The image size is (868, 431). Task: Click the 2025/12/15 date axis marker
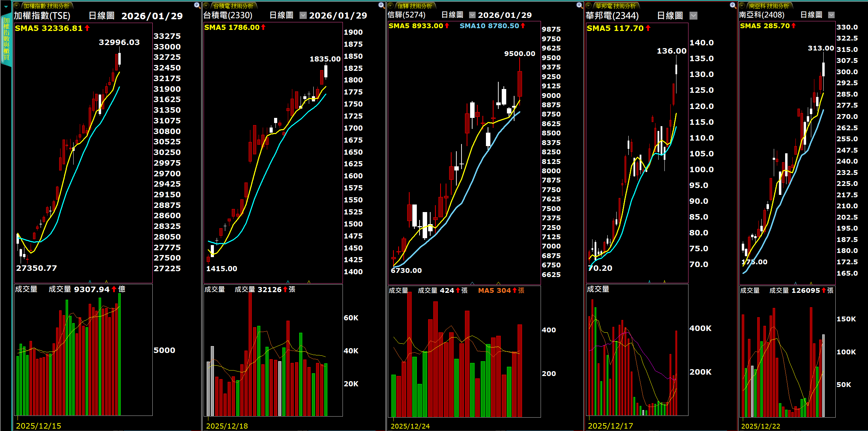[39, 426]
